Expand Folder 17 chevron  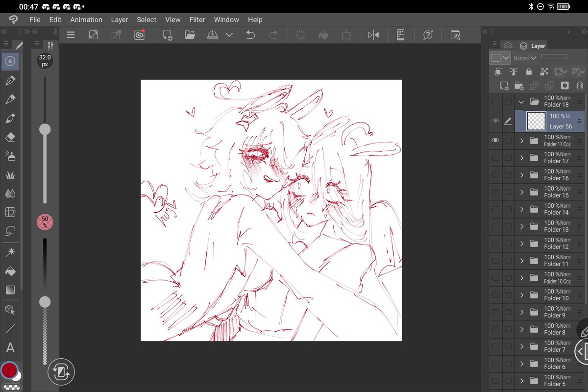tap(522, 158)
